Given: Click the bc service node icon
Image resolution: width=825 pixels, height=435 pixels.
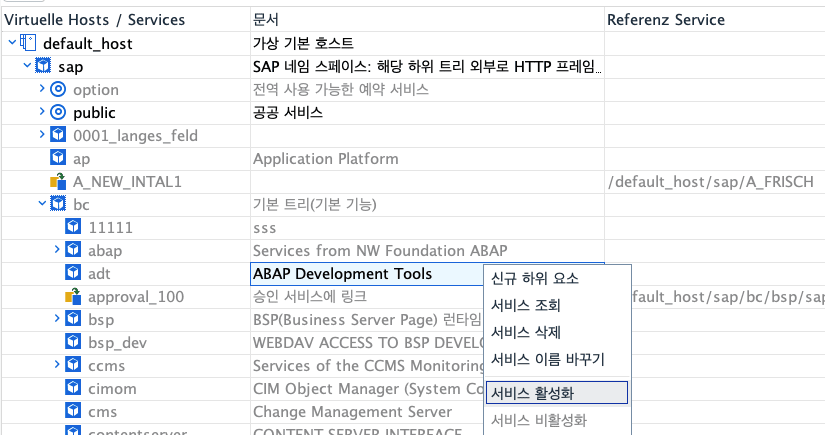Looking at the screenshot, I should [x=58, y=204].
